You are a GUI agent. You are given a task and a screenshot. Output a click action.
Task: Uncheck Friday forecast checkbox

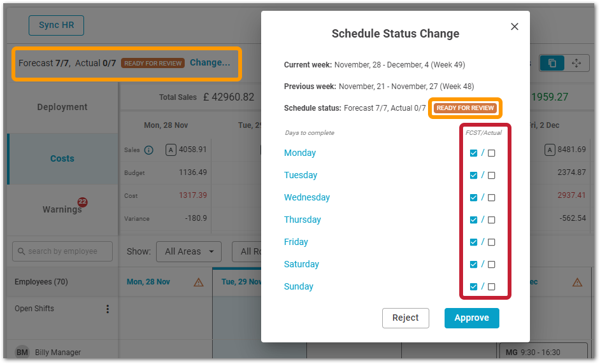tap(473, 242)
